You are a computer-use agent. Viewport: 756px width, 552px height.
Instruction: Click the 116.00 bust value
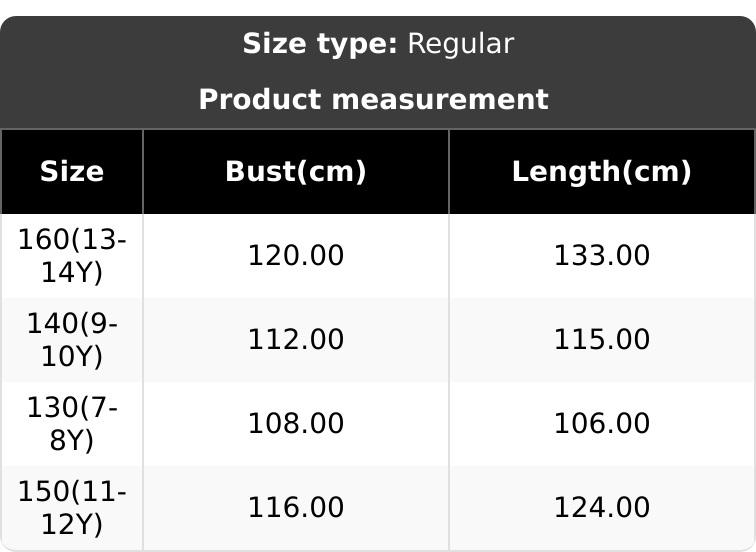point(296,508)
